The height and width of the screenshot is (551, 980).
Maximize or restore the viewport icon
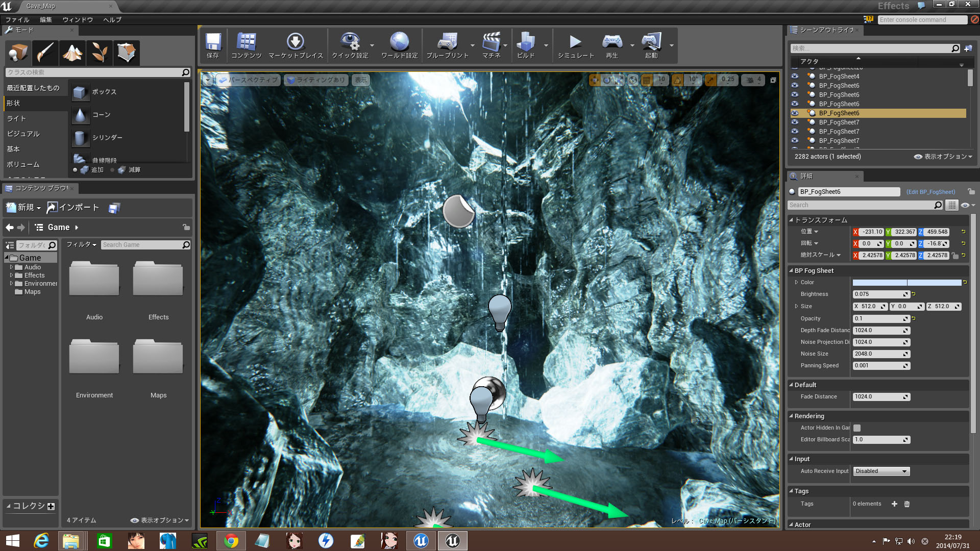click(x=773, y=80)
